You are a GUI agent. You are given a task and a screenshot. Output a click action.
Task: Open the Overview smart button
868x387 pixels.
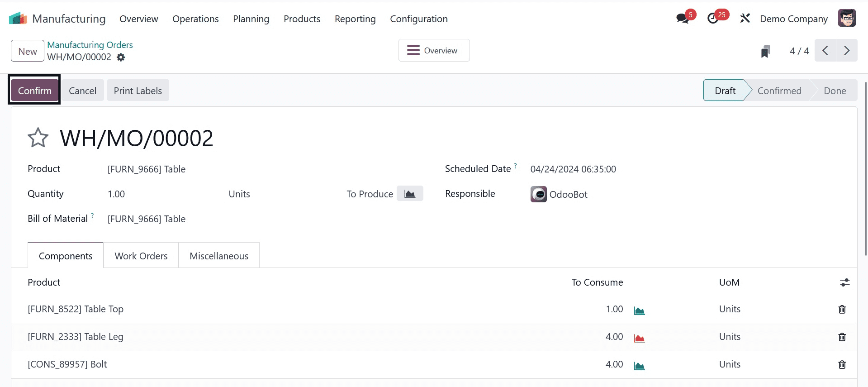(x=434, y=50)
